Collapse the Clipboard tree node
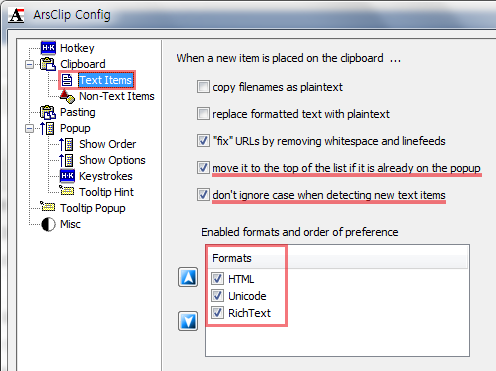The height and width of the screenshot is (371, 496). pos(29,64)
